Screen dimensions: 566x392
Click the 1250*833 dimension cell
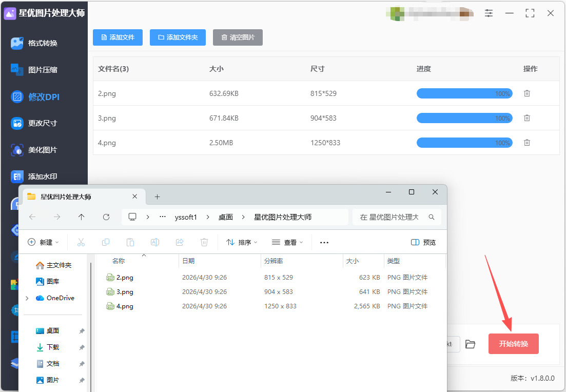pos(325,143)
